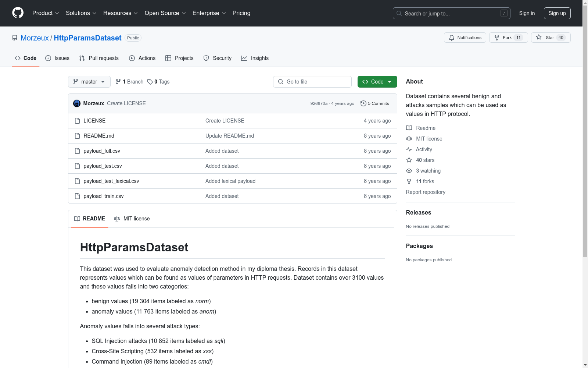The width and height of the screenshot is (588, 368).
Task: Expand the Product menu
Action: click(x=46, y=13)
